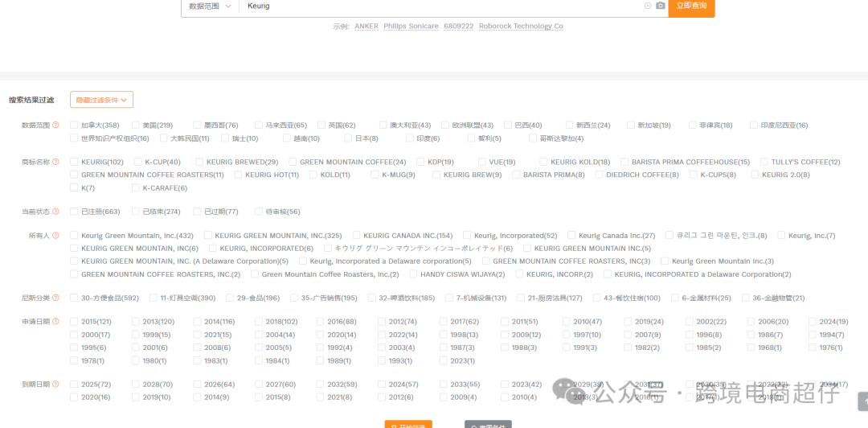Click help icon next to 到期日期

tap(56, 385)
